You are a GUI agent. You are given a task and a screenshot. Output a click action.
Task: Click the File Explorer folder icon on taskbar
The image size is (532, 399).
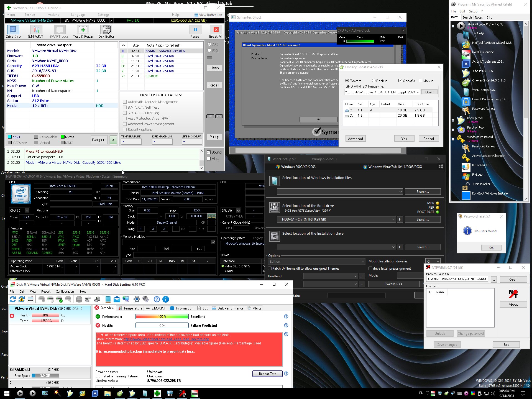pos(107,393)
